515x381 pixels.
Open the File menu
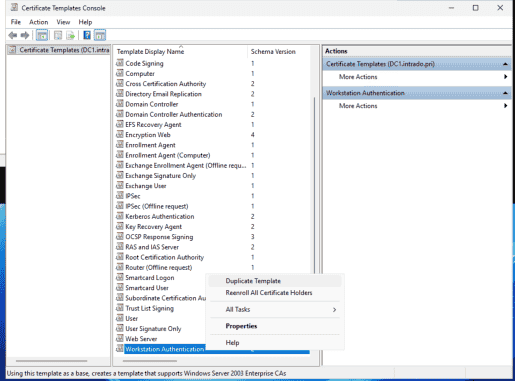point(16,22)
